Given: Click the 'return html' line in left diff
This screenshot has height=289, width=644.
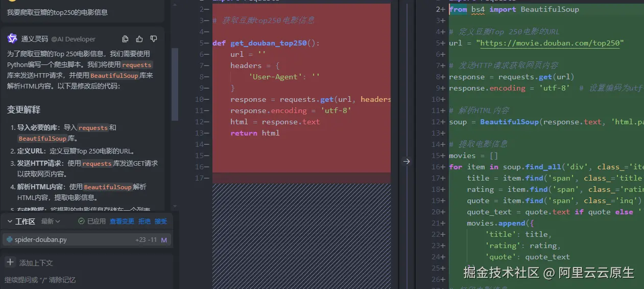Looking at the screenshot, I should (255, 133).
